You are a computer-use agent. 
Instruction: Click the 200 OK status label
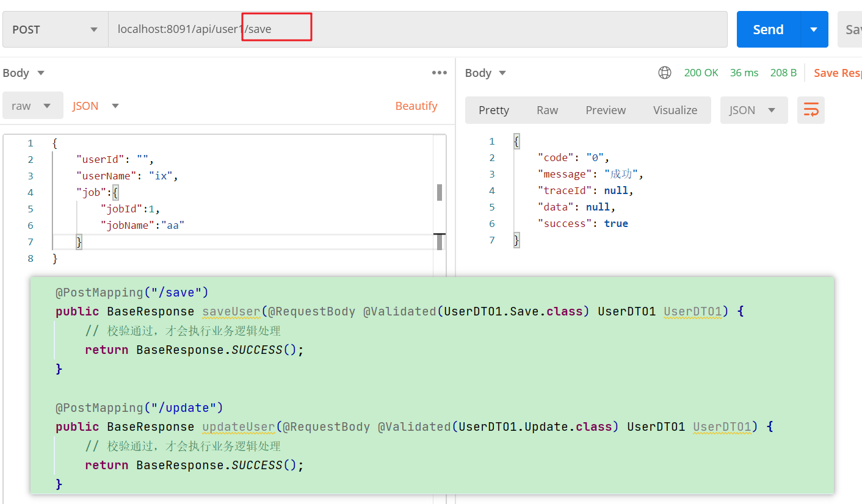[701, 73]
